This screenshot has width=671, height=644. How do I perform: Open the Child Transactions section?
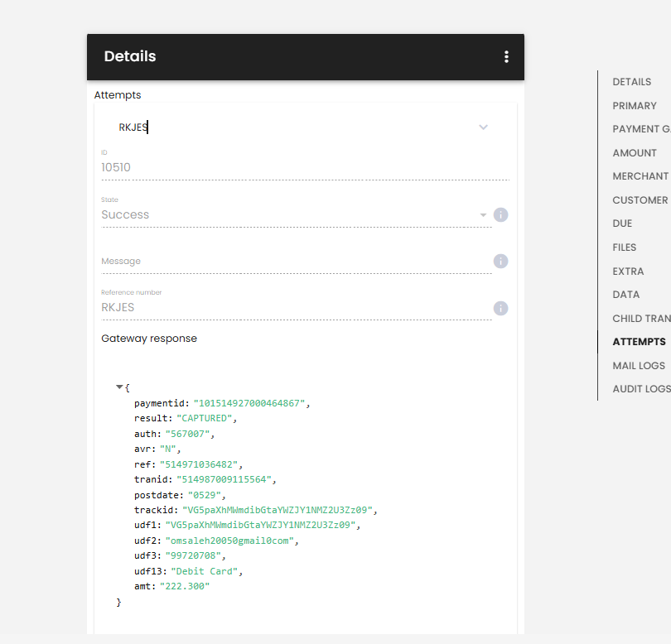tap(641, 319)
